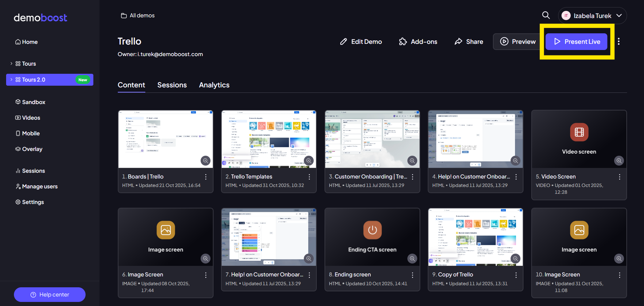Open options menu for screen 4 Help! card
The image size is (644, 306).
coord(516,177)
